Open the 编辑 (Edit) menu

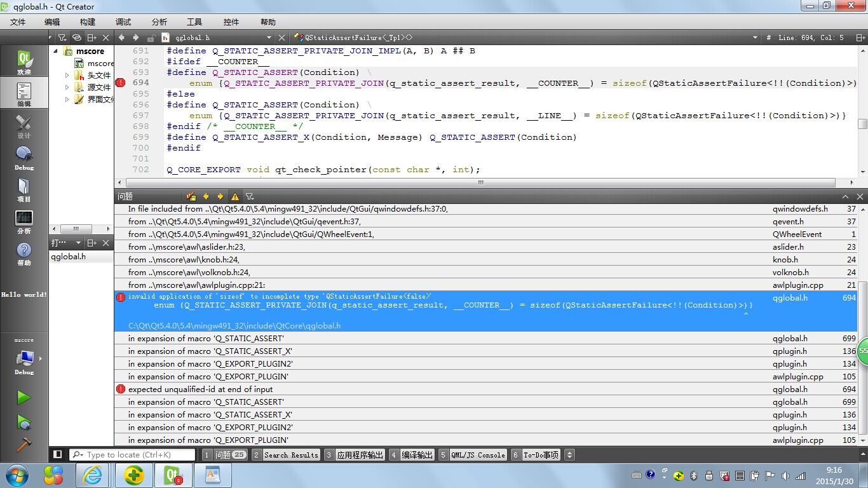(52, 22)
